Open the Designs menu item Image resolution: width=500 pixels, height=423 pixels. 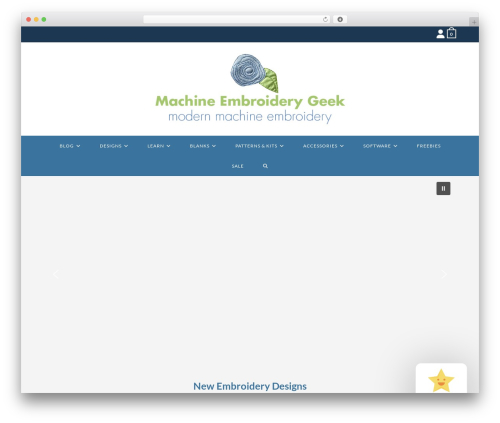[x=111, y=146]
